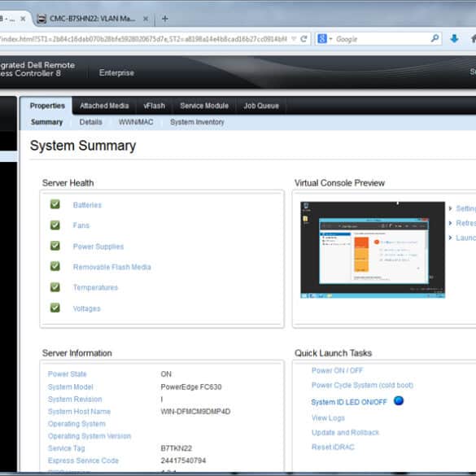Click the Power State label
Screen dimensions: 476x476
point(67,374)
